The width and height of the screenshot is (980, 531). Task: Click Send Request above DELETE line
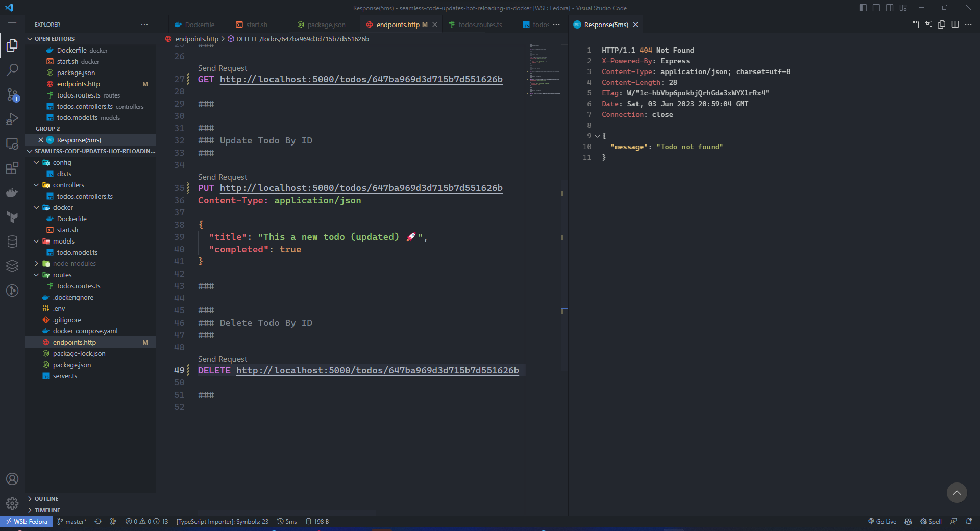(222, 359)
